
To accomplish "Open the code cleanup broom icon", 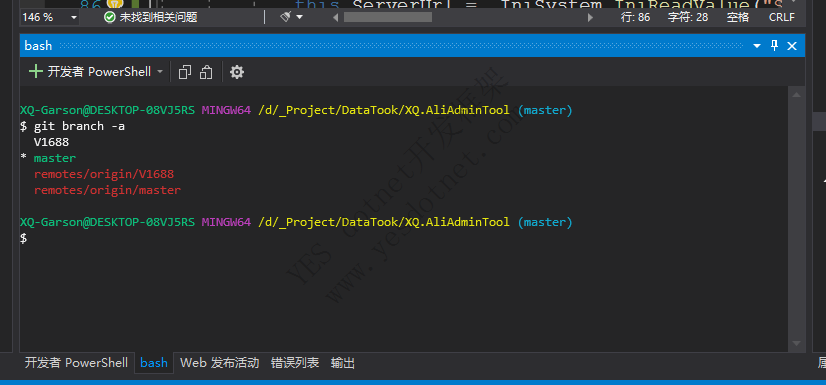I will 286,17.
